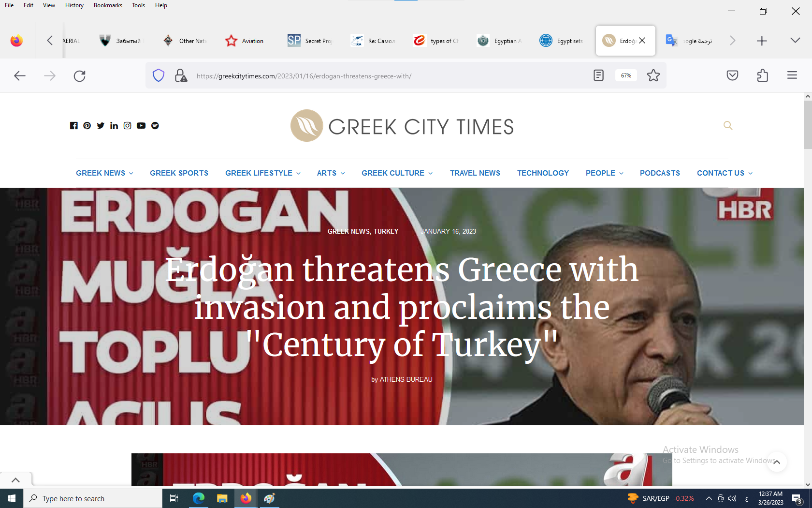Open the Greek Sports link
Screen dimensions: 812x508
179,173
